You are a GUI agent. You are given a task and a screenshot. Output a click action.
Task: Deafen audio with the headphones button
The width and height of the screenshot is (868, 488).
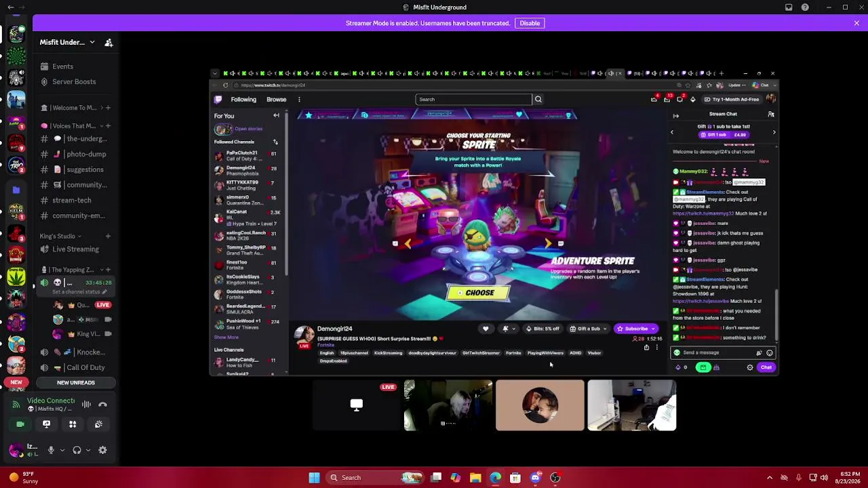pyautogui.click(x=77, y=450)
